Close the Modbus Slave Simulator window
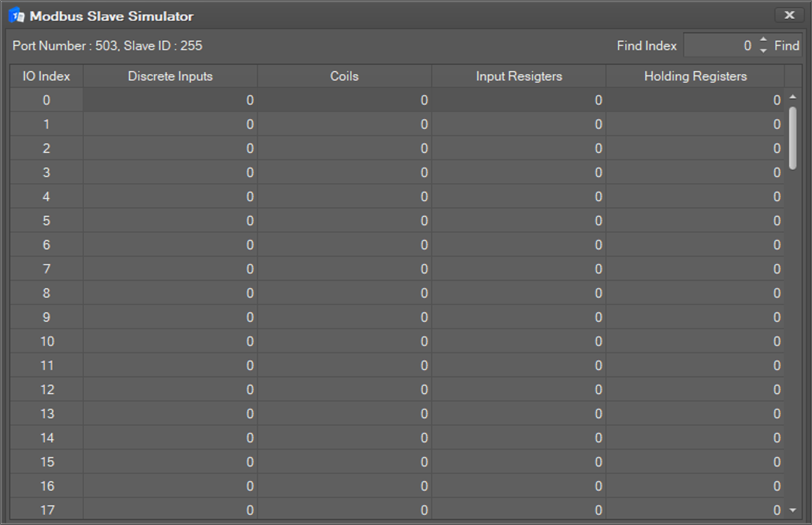Viewport: 812px width, 525px height. [789, 15]
